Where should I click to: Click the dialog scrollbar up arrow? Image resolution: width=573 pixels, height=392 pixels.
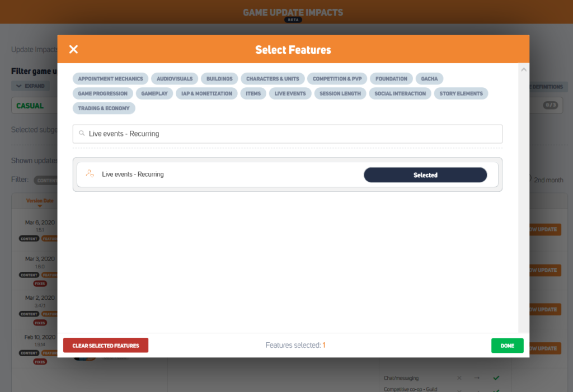[523, 70]
